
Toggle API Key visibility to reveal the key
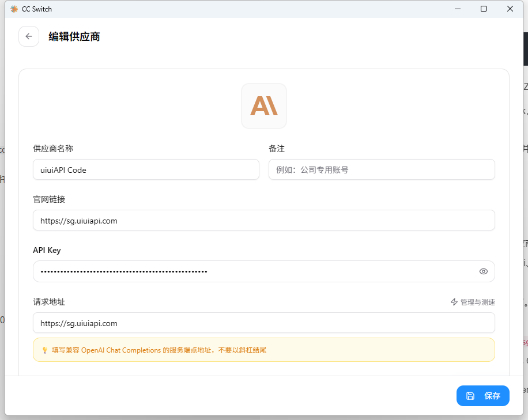483,271
